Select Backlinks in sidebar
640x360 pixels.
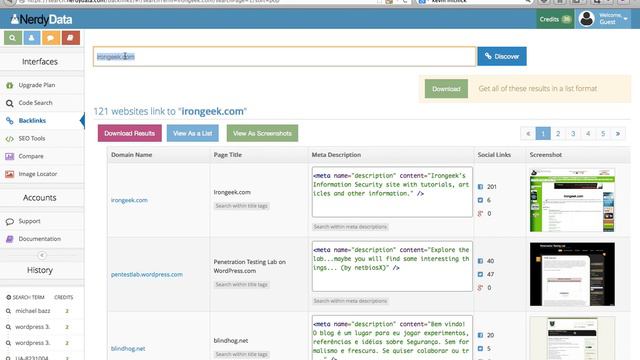click(x=32, y=120)
